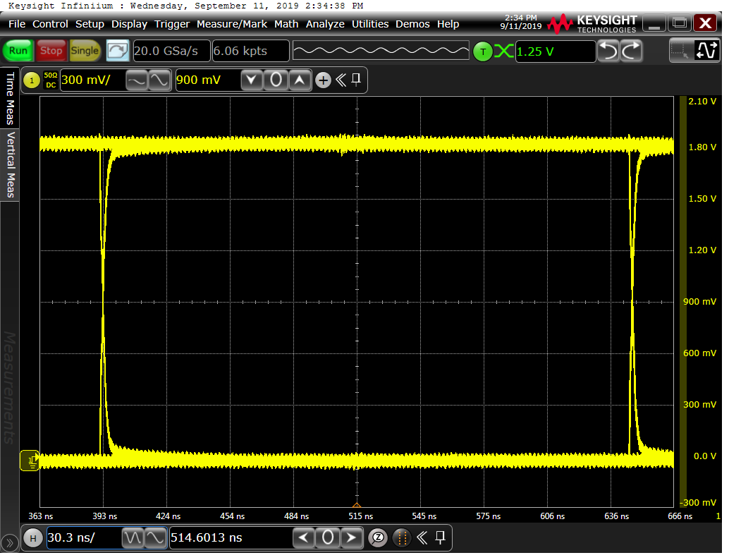The width and height of the screenshot is (729, 560).
Task: Open the Measure/Mark menu
Action: point(232,24)
